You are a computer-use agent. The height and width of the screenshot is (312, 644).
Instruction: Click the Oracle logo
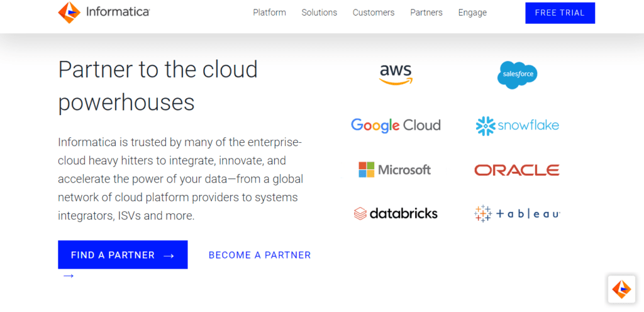tap(516, 170)
